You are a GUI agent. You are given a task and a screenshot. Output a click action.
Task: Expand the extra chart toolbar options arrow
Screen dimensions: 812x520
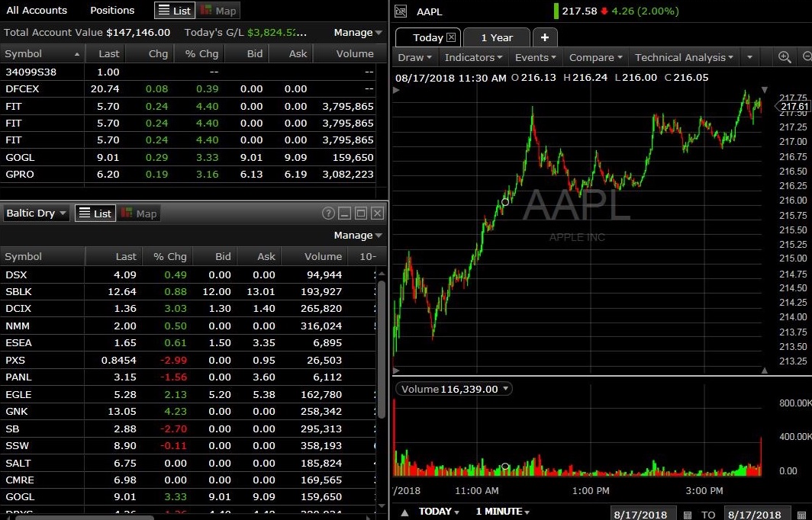(749, 57)
